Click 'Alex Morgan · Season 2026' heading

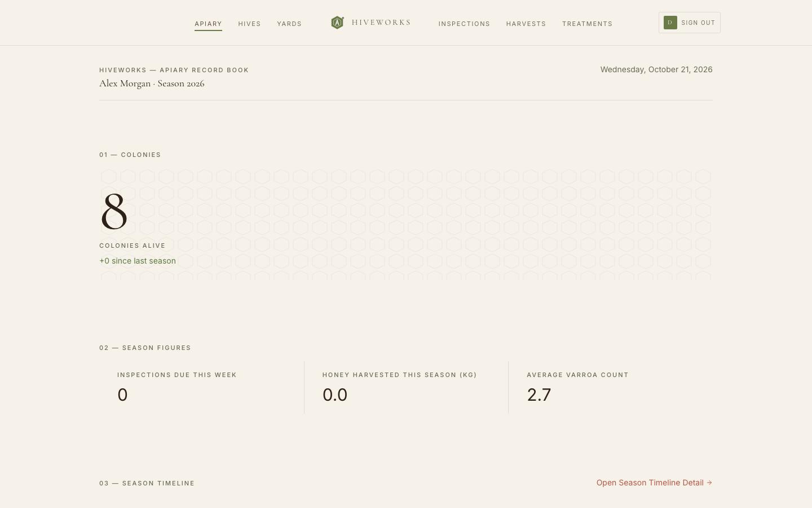tap(152, 84)
